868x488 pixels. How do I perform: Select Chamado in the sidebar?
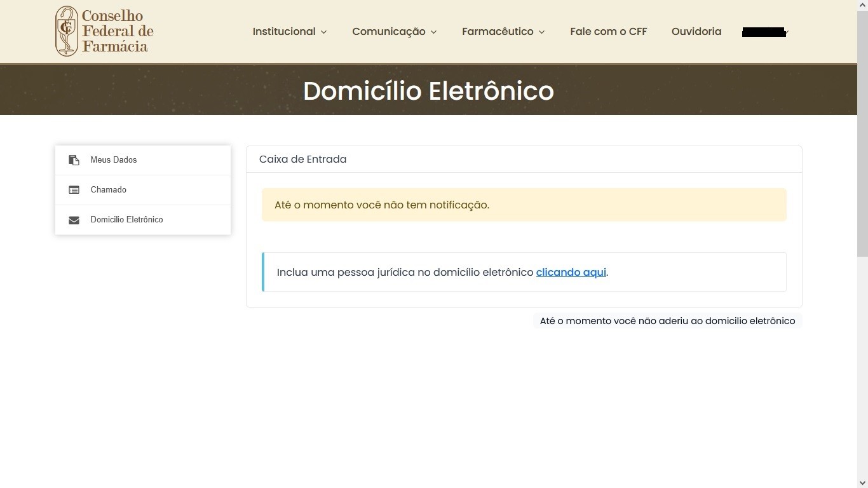pyautogui.click(x=109, y=190)
